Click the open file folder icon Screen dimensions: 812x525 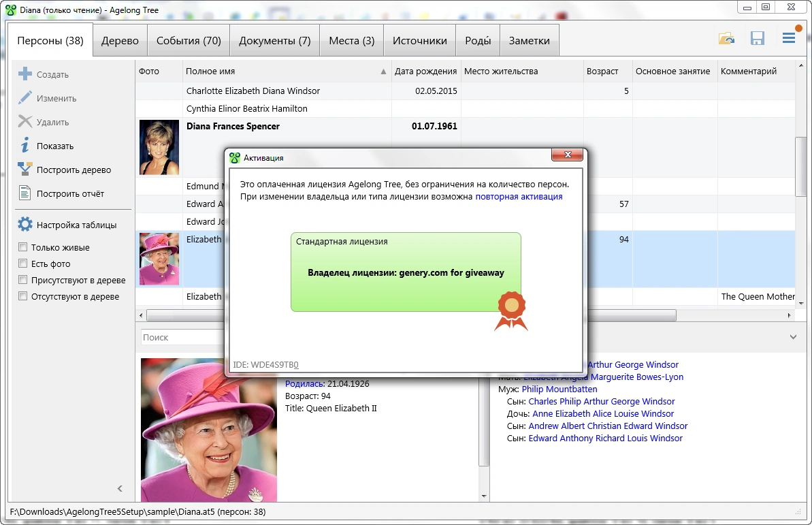coord(726,38)
